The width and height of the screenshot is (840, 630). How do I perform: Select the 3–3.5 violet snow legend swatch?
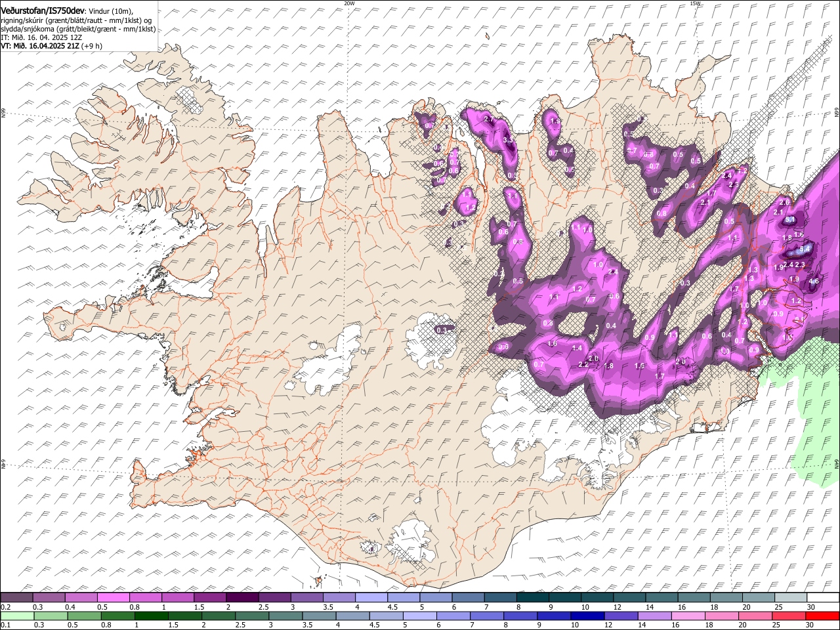tap(306, 598)
